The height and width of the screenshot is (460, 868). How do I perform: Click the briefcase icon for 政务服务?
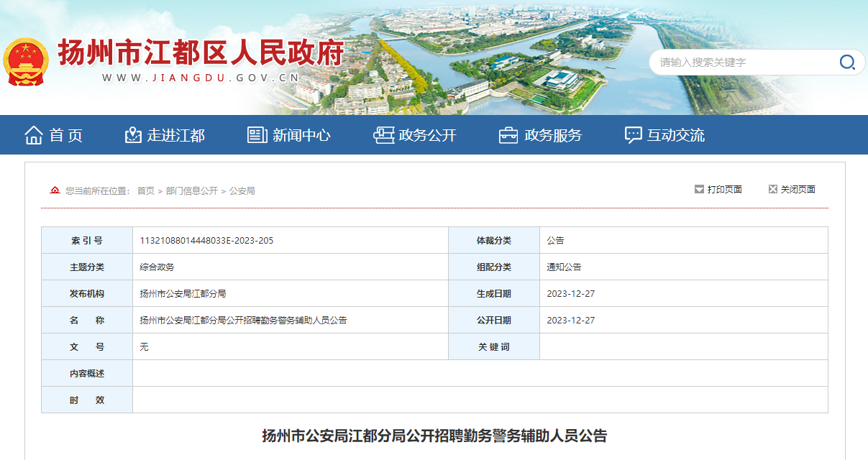508,135
